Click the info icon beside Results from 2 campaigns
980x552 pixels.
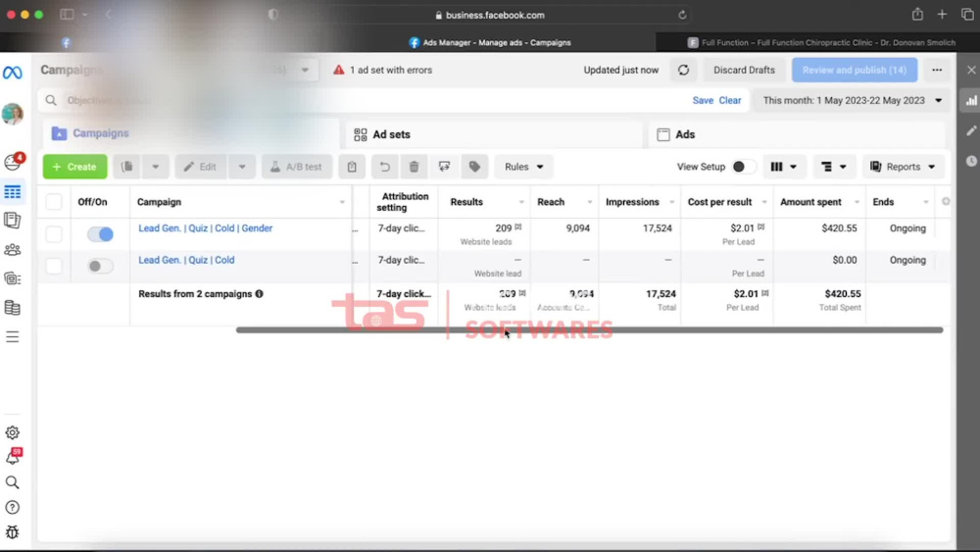coord(259,294)
